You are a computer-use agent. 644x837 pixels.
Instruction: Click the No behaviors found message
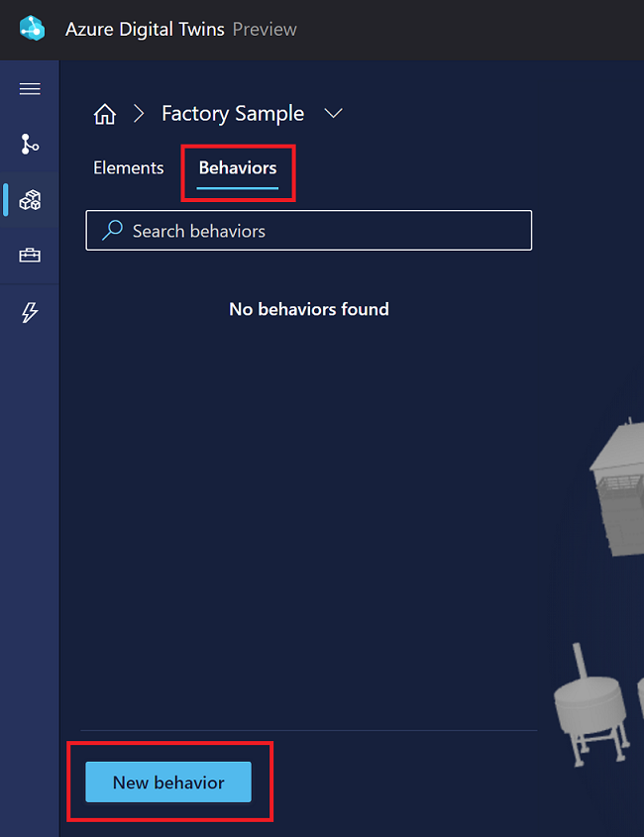point(309,309)
